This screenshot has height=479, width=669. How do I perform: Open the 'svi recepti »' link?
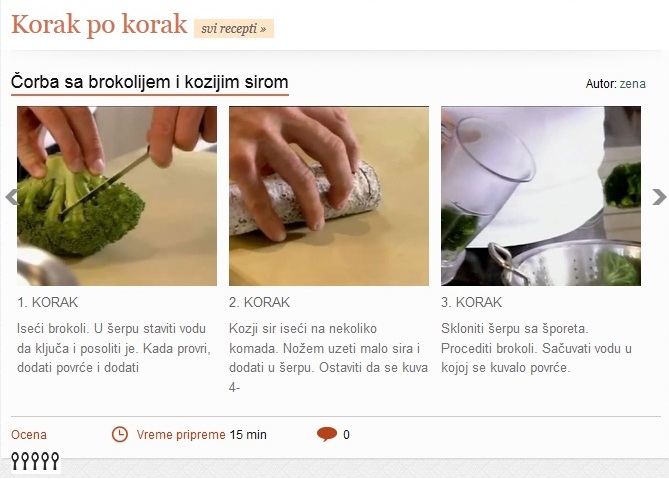[234, 29]
